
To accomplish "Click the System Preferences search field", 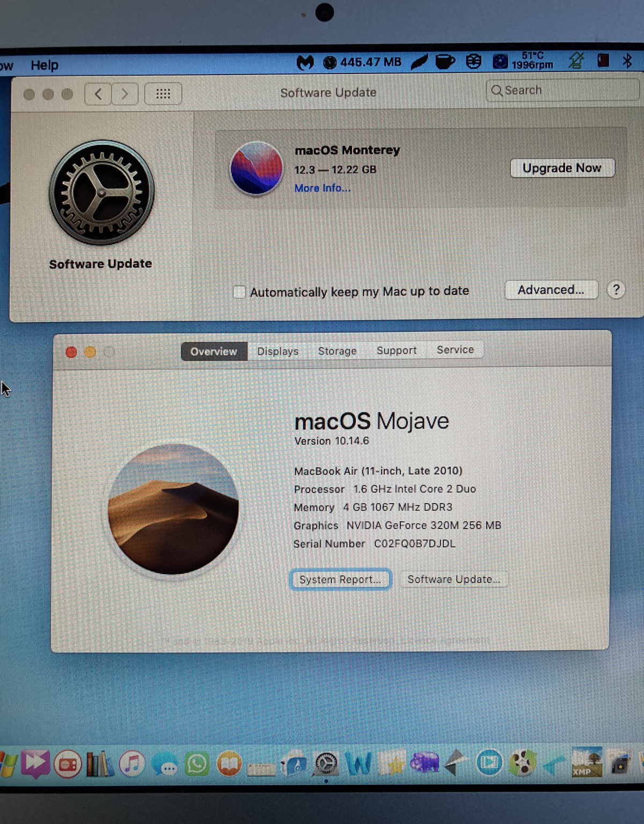I will point(562,90).
